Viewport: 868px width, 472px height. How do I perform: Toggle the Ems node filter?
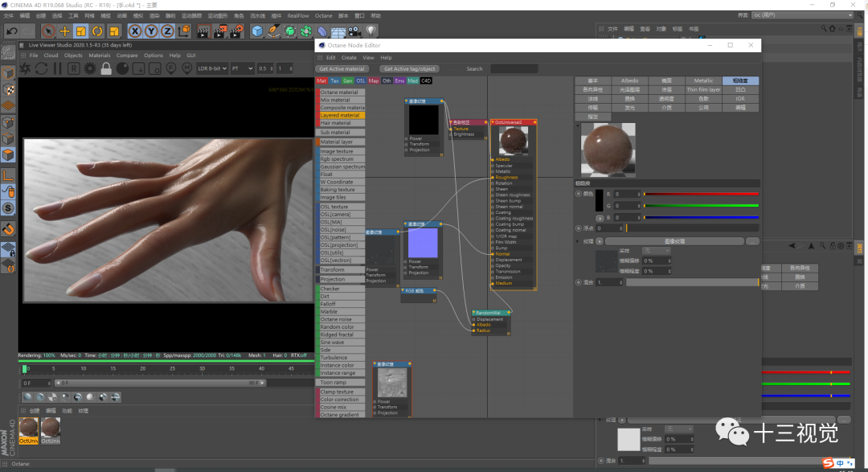(x=399, y=81)
